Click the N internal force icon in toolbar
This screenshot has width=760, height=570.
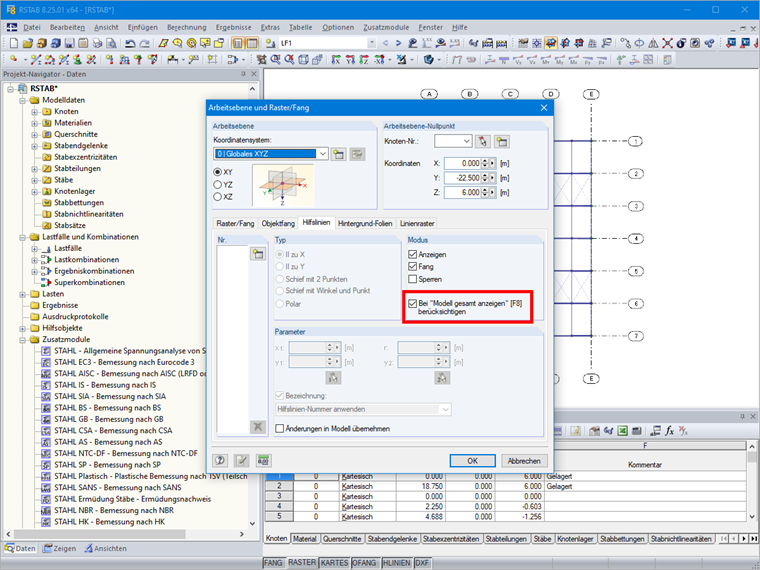504,60
